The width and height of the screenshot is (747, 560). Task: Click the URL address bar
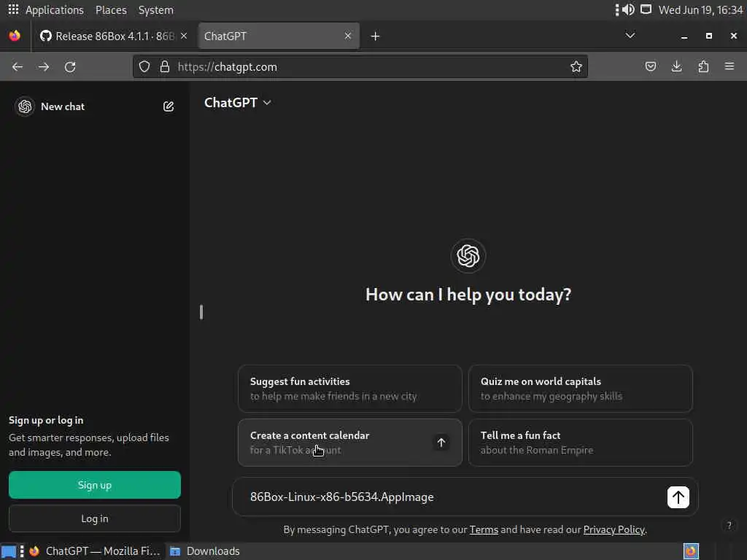[x=360, y=66]
